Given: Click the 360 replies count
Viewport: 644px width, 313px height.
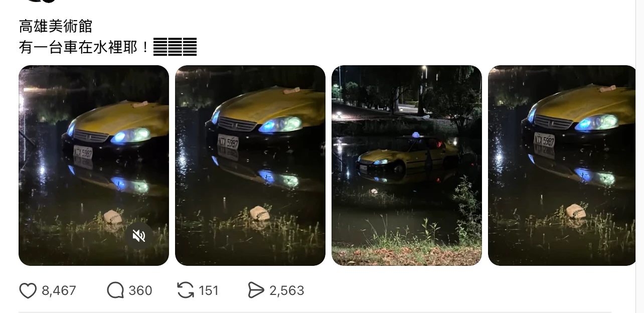Looking at the screenshot, I should (x=140, y=291).
